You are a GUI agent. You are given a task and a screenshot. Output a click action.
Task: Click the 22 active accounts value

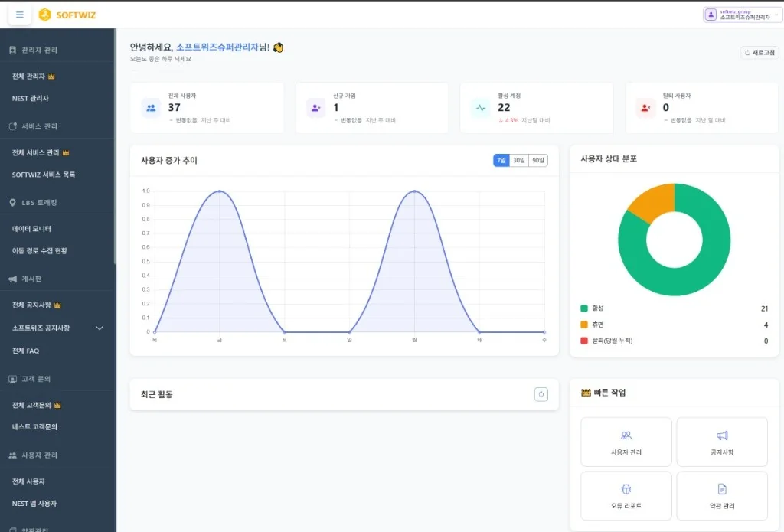pos(504,107)
